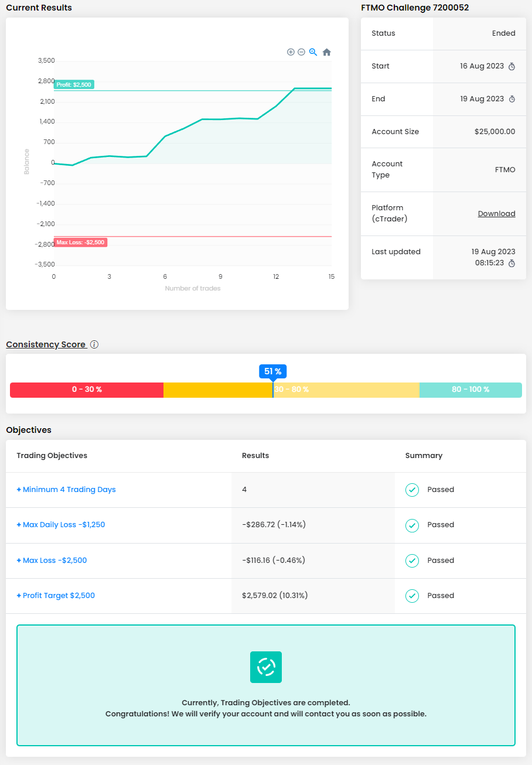Image resolution: width=532 pixels, height=765 pixels.
Task: Open the platform Download link
Action: click(x=496, y=214)
